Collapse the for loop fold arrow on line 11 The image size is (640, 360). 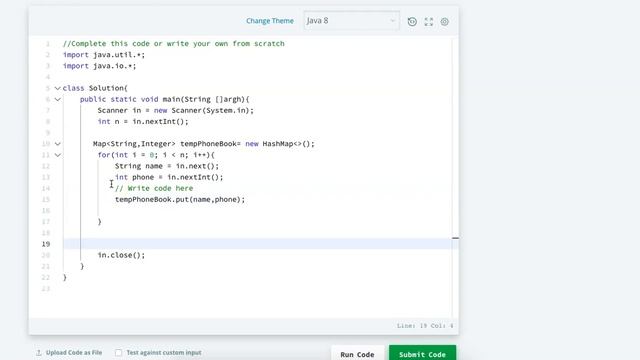tap(58, 155)
